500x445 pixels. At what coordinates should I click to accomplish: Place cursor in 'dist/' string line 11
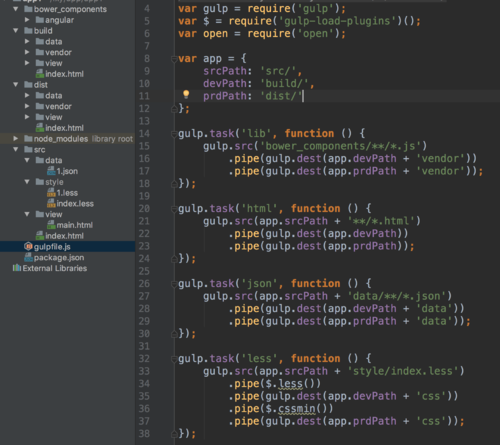[281, 96]
